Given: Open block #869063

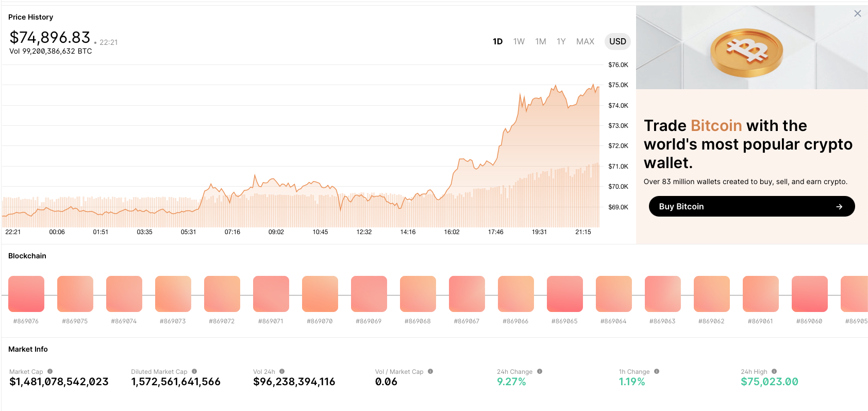Looking at the screenshot, I should coord(663,294).
